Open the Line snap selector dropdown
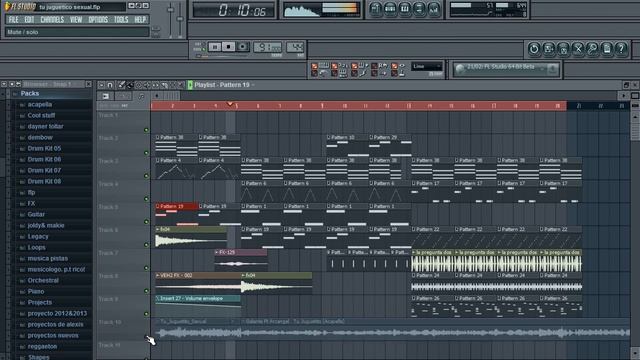Image resolution: width=640 pixels, height=360 pixels. click(x=427, y=66)
